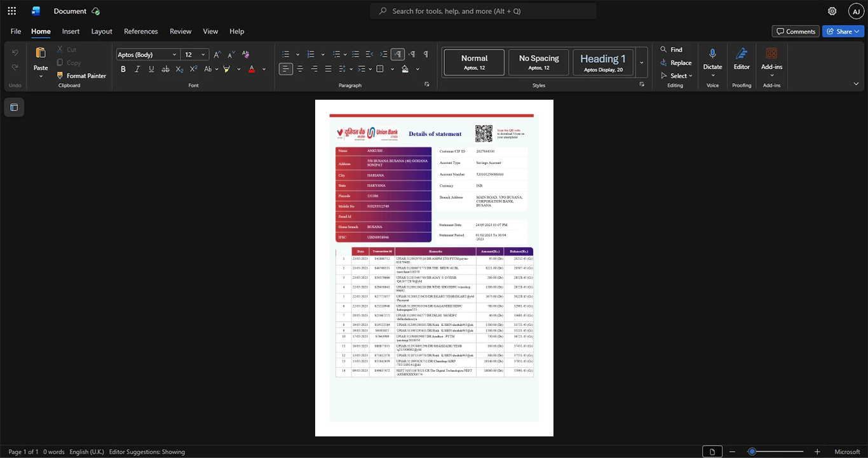The width and height of the screenshot is (868, 458).
Task: Open Replace dialog
Action: [x=676, y=62]
